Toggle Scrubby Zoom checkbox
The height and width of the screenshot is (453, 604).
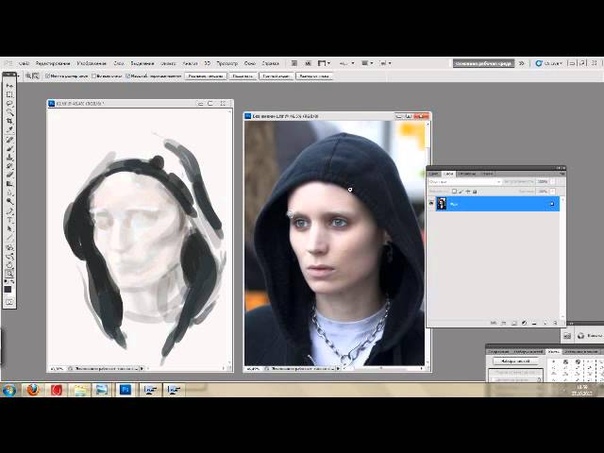point(128,76)
